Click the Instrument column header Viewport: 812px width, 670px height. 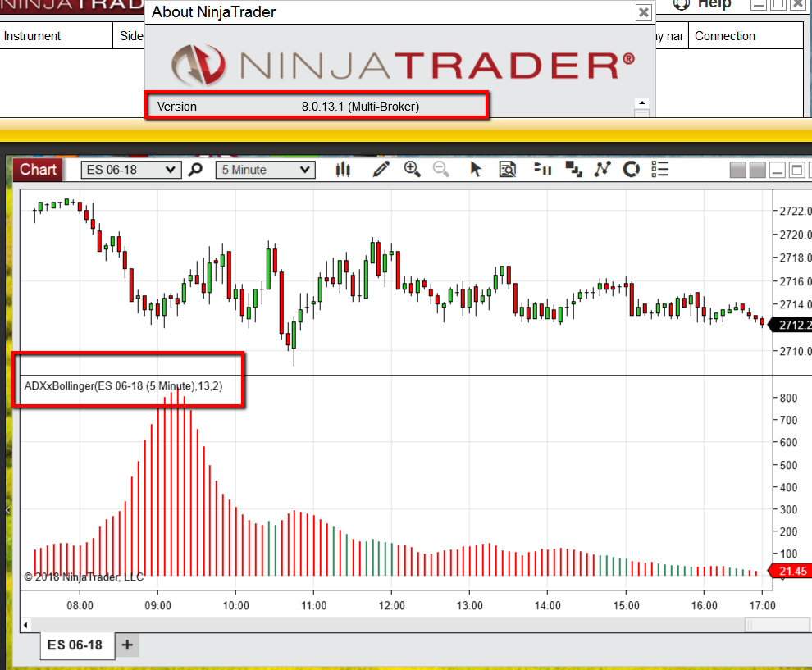56,36
